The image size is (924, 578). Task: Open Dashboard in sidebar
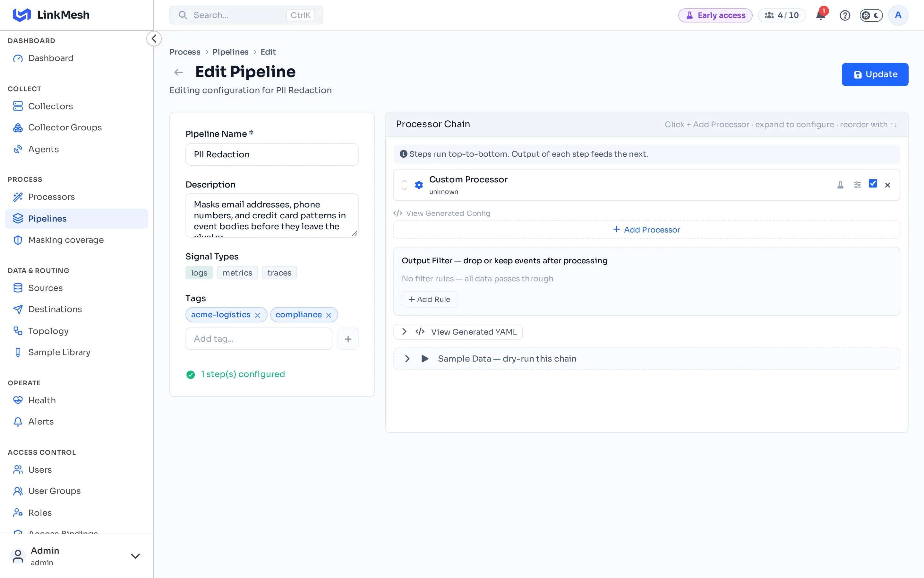77,58
